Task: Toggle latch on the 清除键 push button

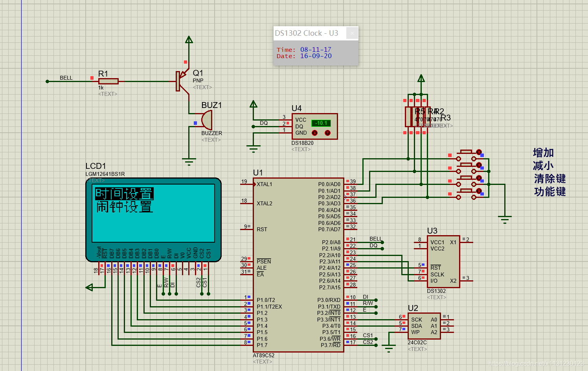Action: 479,178
